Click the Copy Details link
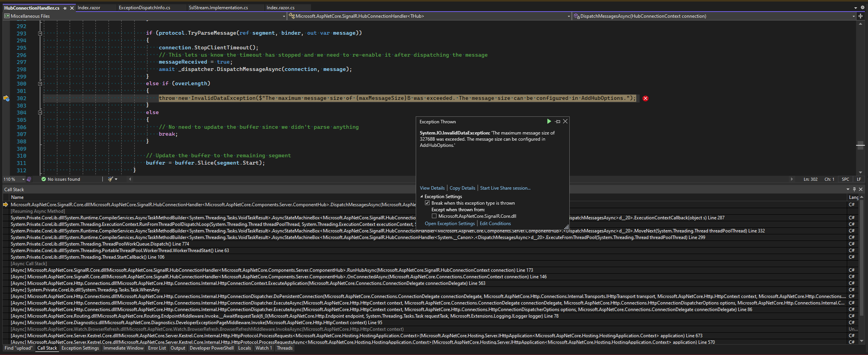Screen dimensions: 868x355 (462, 188)
